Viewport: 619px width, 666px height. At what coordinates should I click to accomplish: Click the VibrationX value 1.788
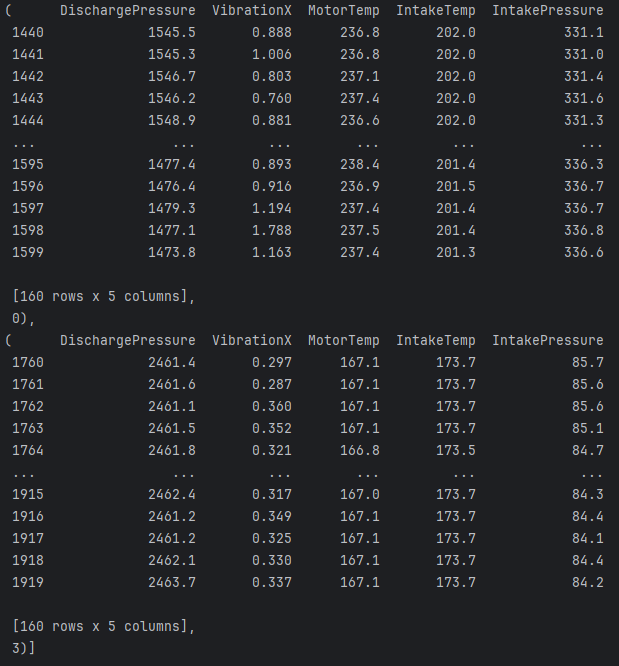271,231
